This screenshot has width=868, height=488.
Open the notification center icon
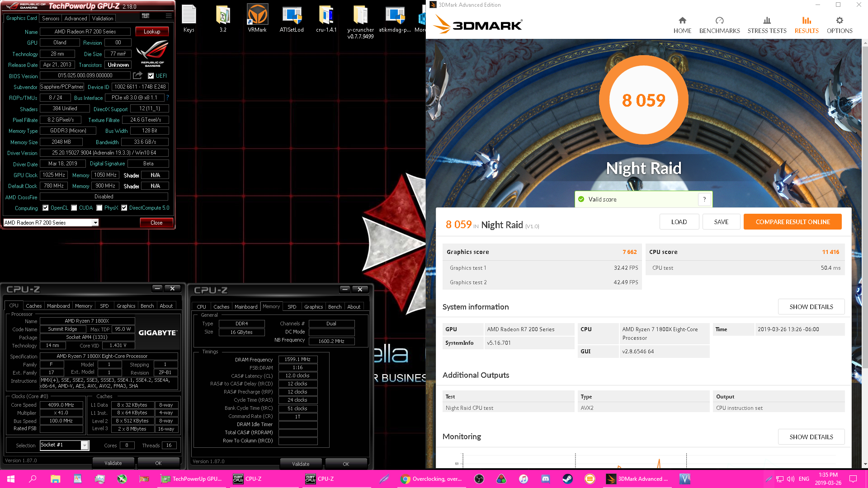click(853, 479)
